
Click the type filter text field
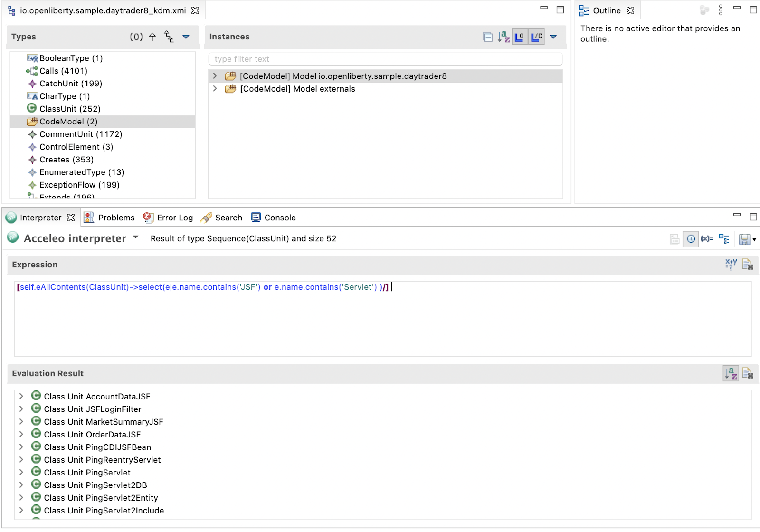[x=385, y=59]
